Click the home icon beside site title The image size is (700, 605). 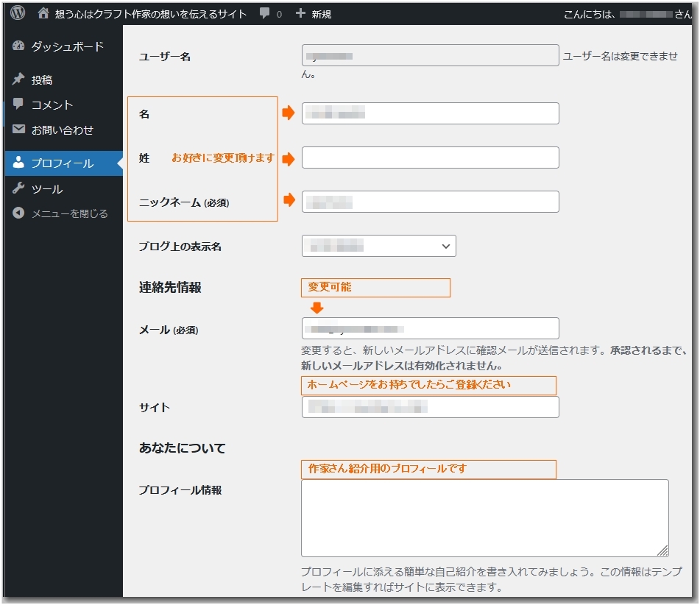coord(44,13)
